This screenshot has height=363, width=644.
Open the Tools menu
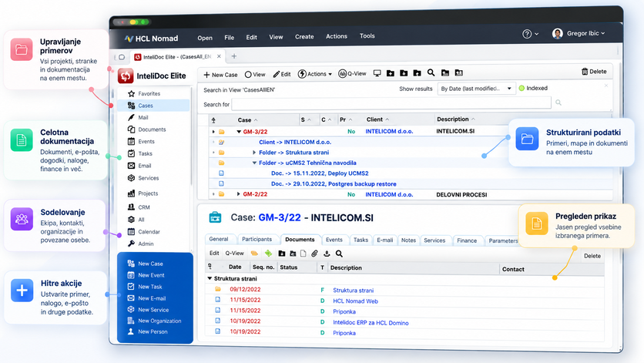(367, 35)
